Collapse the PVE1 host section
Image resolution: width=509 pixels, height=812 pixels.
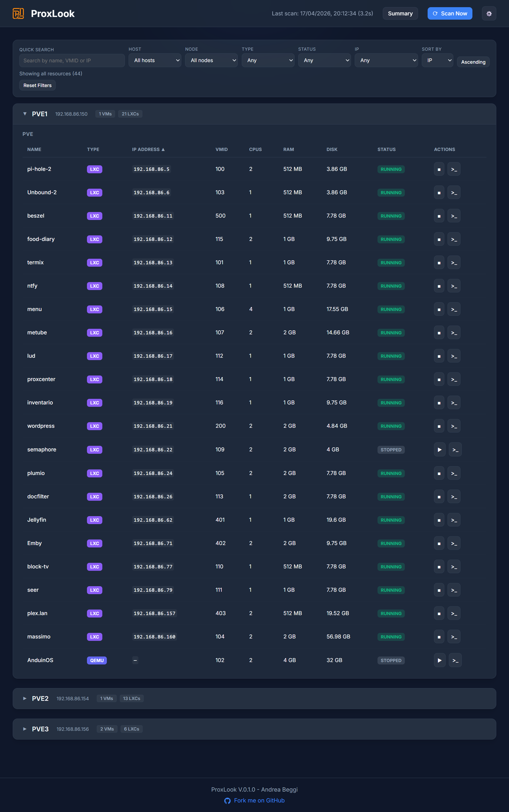tap(25, 114)
